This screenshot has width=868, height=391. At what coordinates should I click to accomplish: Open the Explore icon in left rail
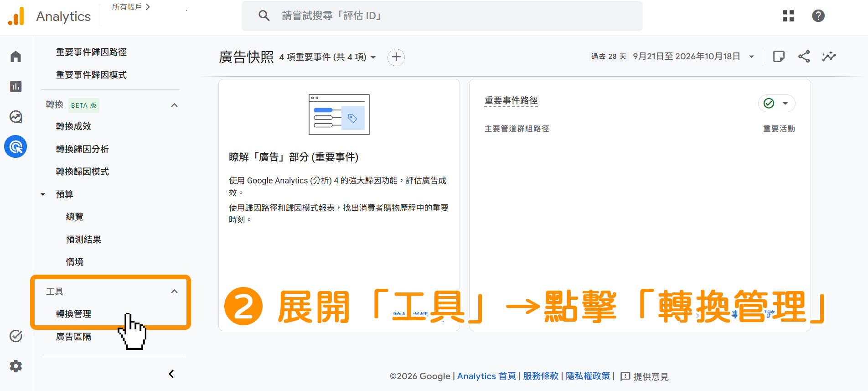pyautogui.click(x=16, y=117)
